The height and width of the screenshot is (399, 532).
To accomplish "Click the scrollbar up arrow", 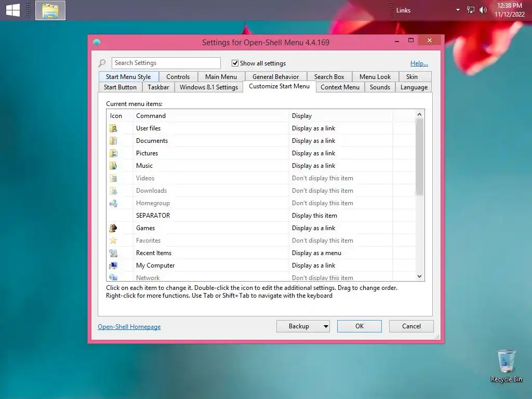I will click(419, 115).
